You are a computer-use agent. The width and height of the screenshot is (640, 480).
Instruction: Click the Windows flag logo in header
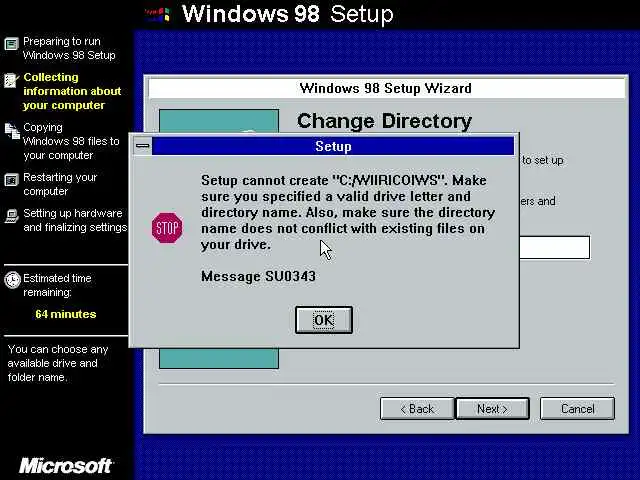[x=157, y=14]
